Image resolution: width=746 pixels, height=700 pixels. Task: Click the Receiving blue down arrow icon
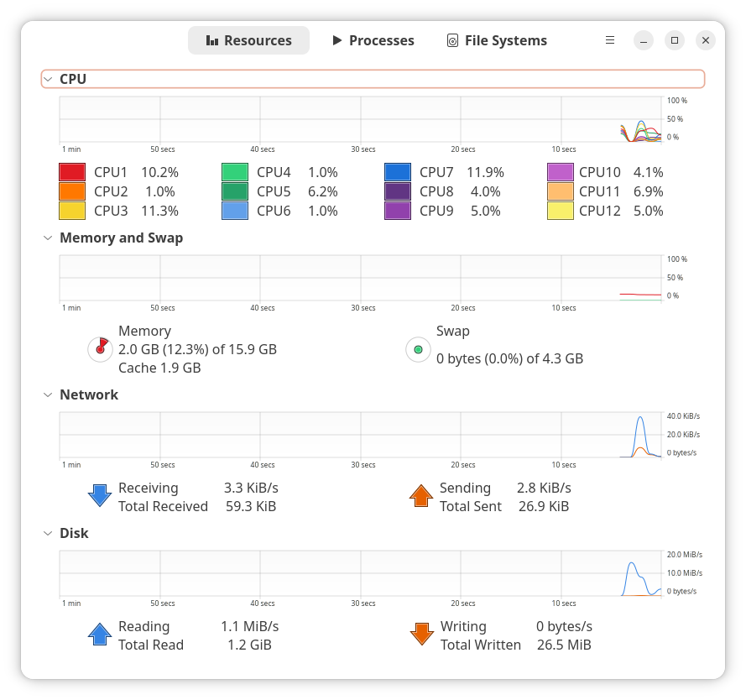[100, 495]
